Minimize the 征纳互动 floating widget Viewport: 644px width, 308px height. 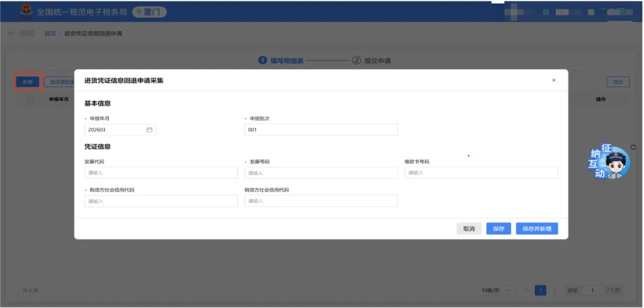[633, 147]
